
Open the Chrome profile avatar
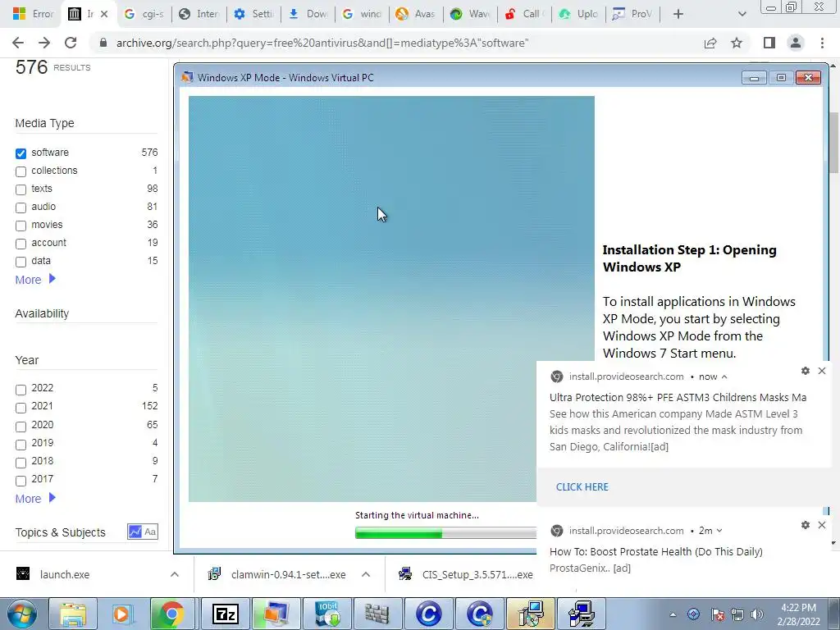tap(796, 43)
